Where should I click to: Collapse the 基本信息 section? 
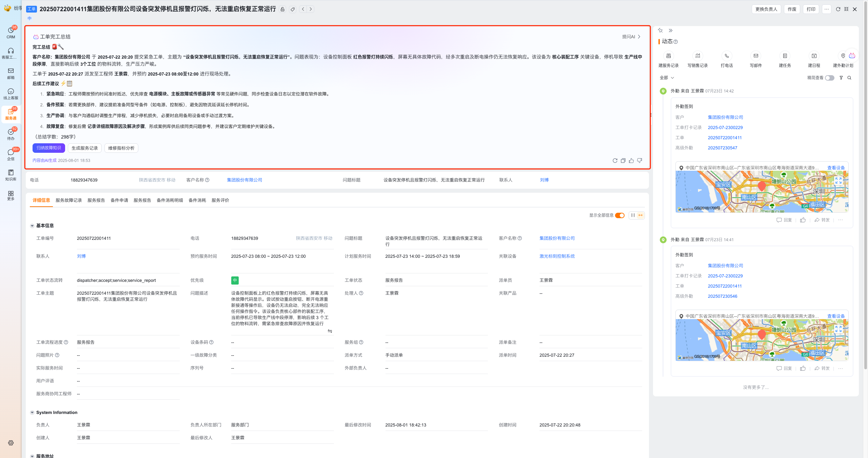[x=32, y=226]
